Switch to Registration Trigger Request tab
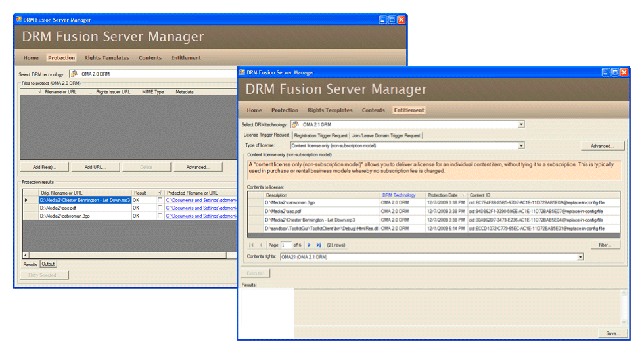Viewport: 644px width, 355px height. tap(321, 135)
